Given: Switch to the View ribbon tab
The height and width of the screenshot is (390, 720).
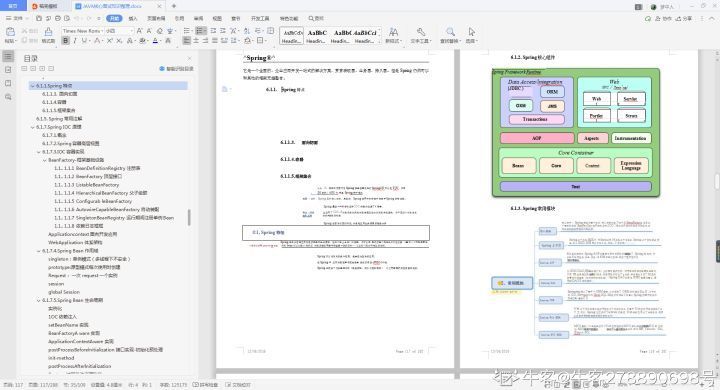Looking at the screenshot, I should pos(217,18).
